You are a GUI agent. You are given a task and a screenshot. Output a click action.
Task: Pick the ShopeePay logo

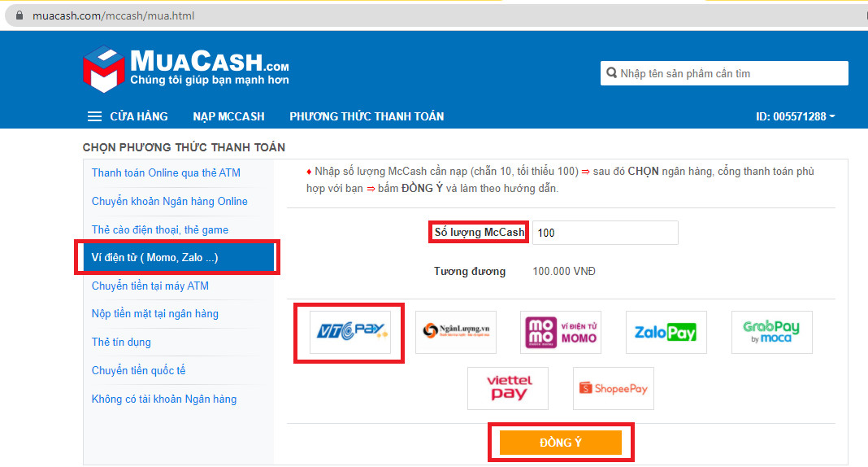click(614, 388)
